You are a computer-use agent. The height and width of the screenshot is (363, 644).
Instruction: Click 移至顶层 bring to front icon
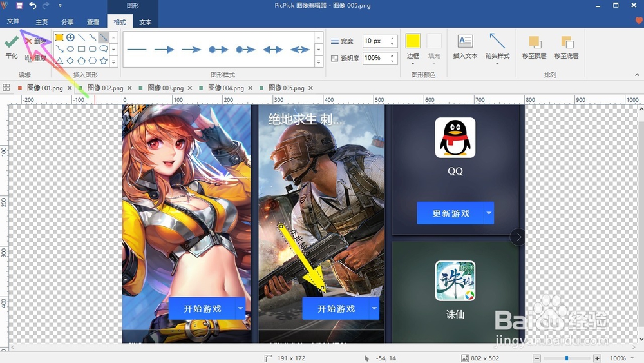[535, 43]
